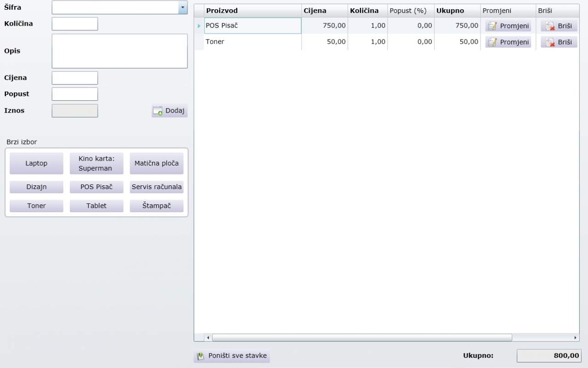Pick the Tablet quick selection button
The height and width of the screenshot is (368, 588).
tap(96, 206)
